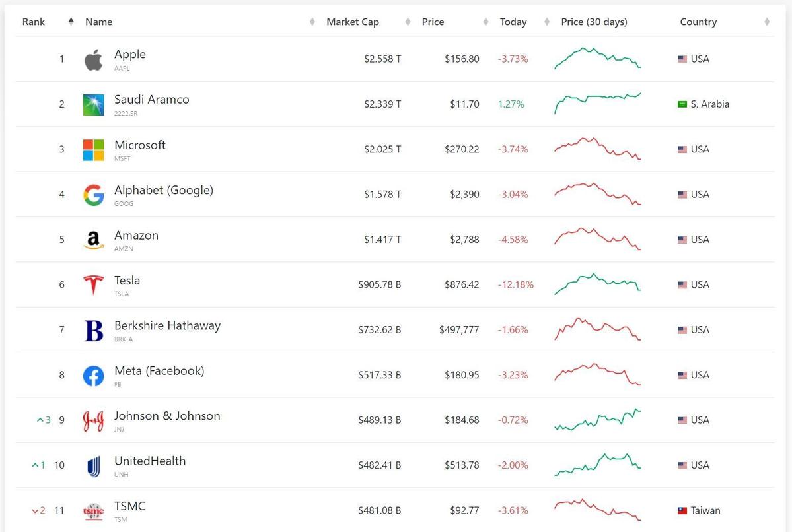This screenshot has width=792, height=532.
Task: Sort by Country column header
Action: click(698, 22)
